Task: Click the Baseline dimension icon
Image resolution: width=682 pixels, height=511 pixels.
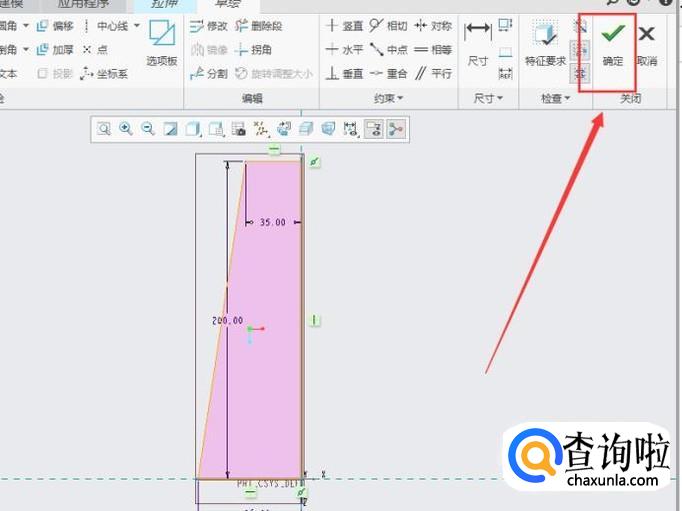Action: pyautogui.click(x=505, y=52)
